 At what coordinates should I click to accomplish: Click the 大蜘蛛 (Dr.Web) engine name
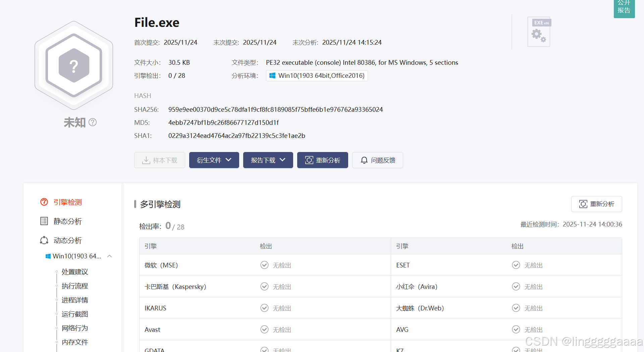tap(420, 308)
